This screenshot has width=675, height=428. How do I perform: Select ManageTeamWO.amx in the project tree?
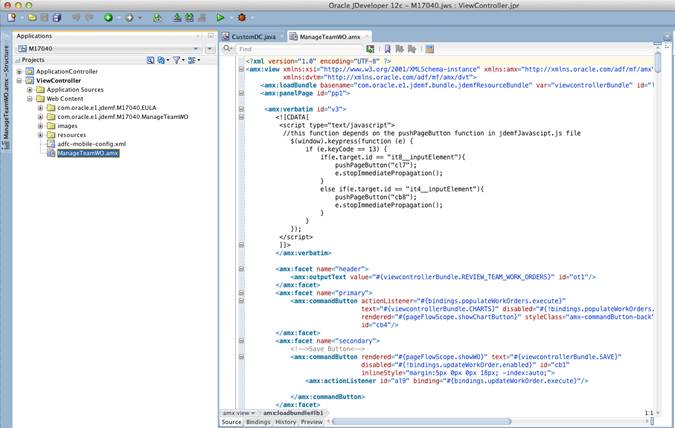click(88, 153)
